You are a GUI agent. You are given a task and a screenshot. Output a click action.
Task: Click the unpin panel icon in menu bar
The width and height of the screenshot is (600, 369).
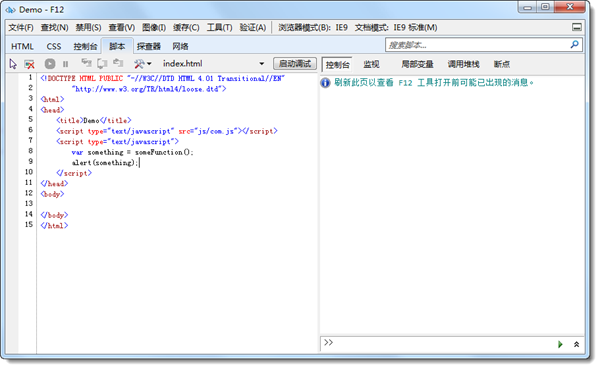click(577, 27)
